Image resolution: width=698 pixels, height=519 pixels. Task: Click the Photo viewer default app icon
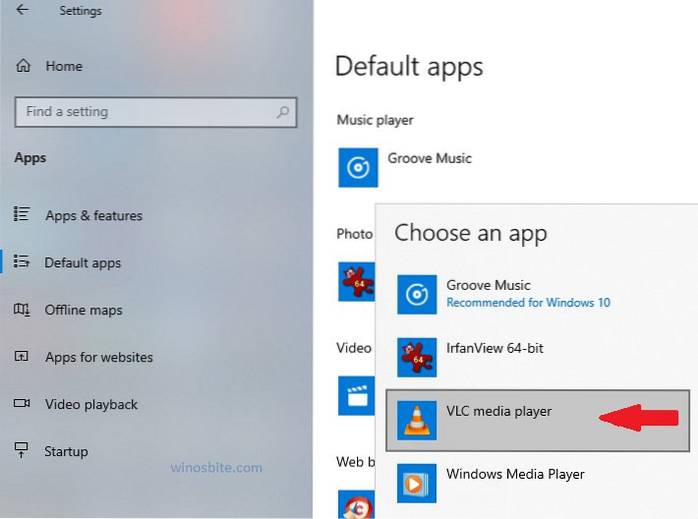point(356,281)
